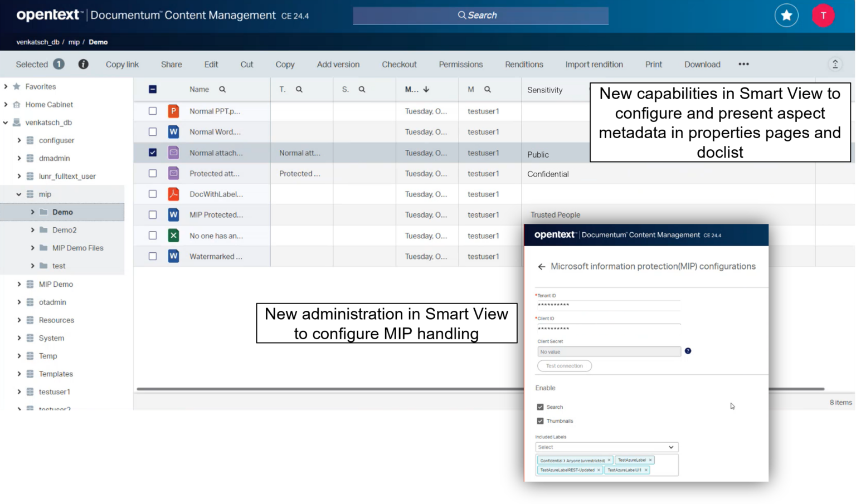Click the Excel icon on 'No one has an...' row

tap(173, 236)
